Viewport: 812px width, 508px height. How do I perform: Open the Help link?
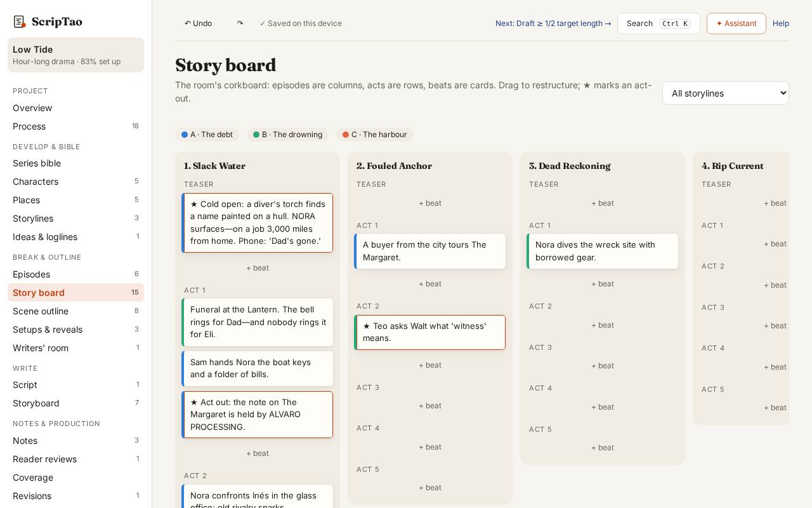coord(781,23)
